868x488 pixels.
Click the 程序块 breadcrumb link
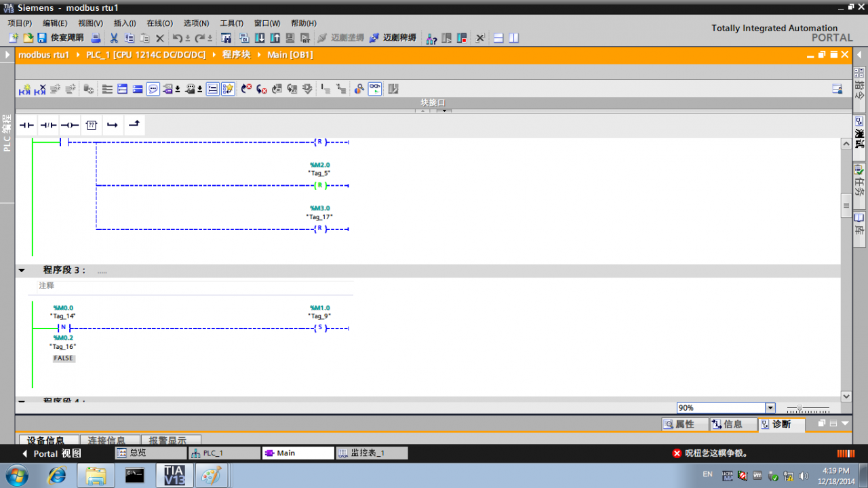point(237,54)
